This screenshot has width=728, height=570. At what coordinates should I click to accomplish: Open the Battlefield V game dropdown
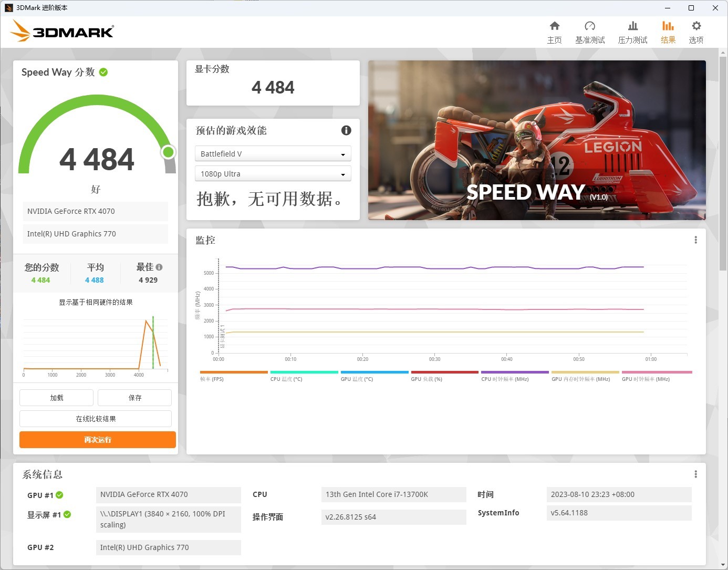point(273,154)
